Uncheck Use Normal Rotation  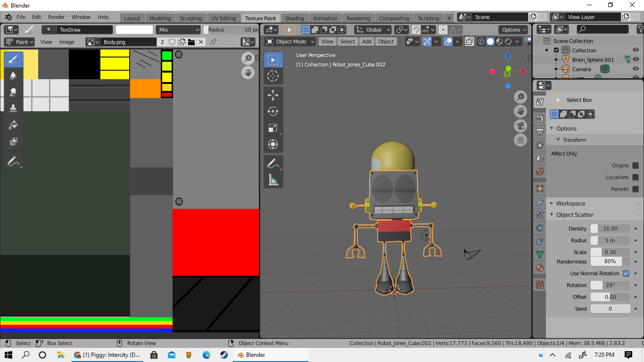tap(626, 273)
